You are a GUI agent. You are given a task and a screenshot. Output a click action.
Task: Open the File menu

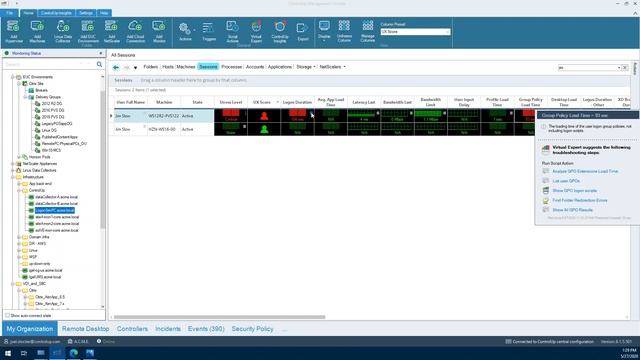click(9, 13)
